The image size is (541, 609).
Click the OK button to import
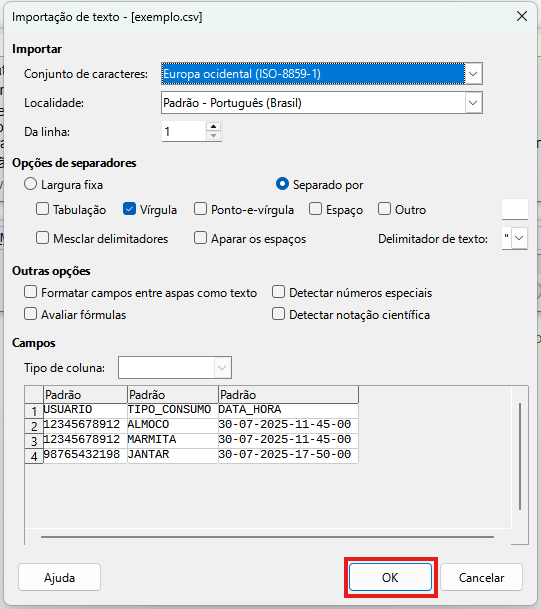(390, 577)
